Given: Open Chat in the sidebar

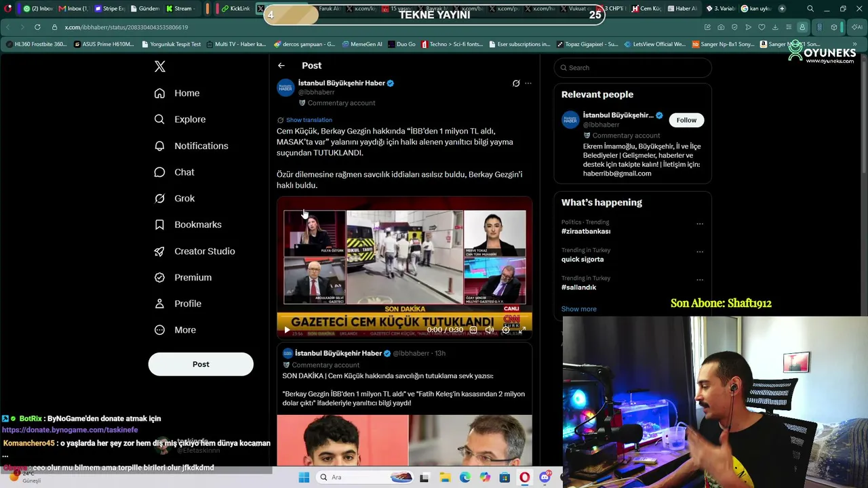Looking at the screenshot, I should (x=174, y=172).
